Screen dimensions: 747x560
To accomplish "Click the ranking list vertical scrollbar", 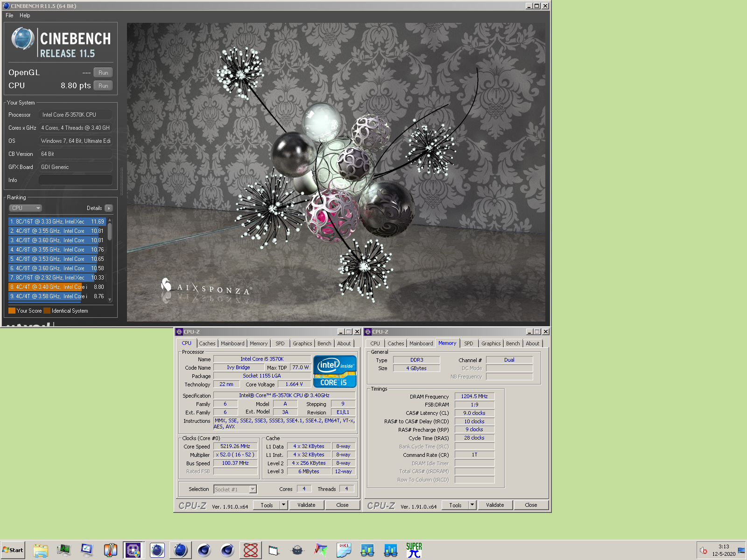I will [x=110, y=260].
